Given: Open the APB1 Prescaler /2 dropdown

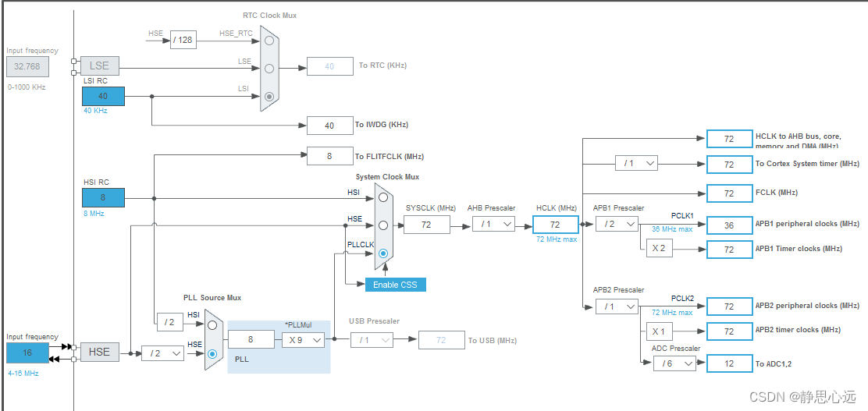Looking at the screenshot, I should pyautogui.click(x=617, y=224).
